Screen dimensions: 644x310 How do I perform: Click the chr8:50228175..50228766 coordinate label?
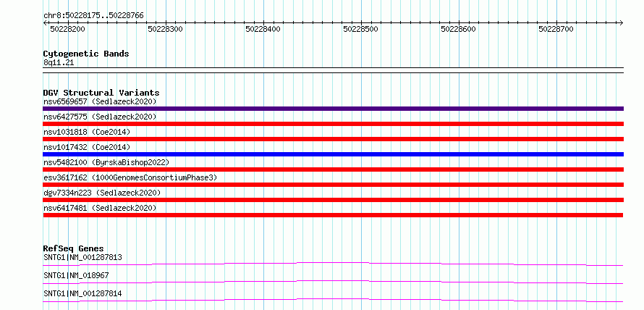point(93,16)
